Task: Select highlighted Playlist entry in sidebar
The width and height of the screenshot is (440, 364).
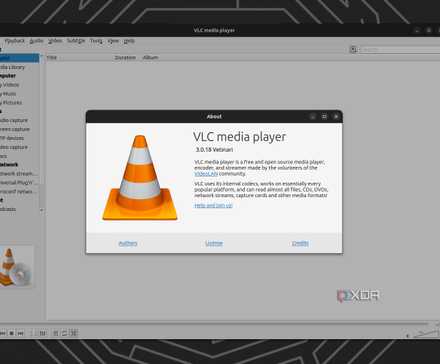Action: (x=20, y=58)
